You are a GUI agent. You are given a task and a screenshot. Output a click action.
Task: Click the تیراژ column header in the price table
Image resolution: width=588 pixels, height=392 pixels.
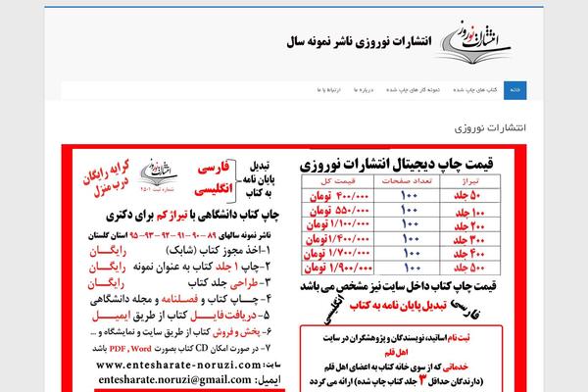(470, 181)
